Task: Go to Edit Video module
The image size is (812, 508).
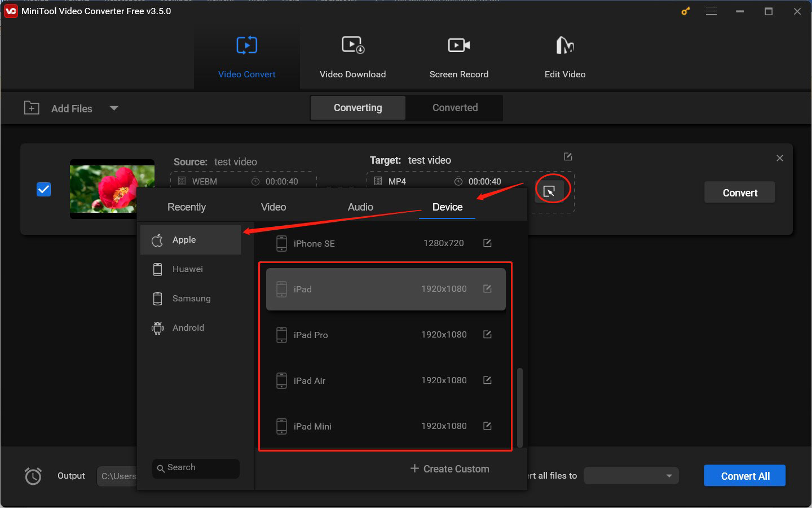Action: click(x=564, y=58)
